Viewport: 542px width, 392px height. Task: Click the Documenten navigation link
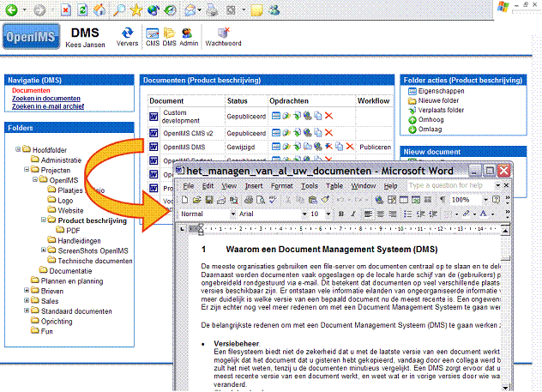coord(31,90)
